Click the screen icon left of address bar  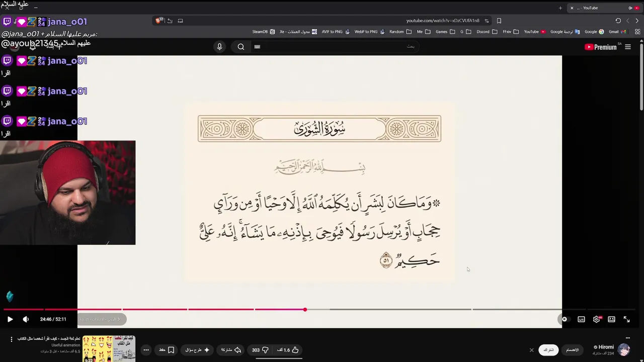point(180,21)
